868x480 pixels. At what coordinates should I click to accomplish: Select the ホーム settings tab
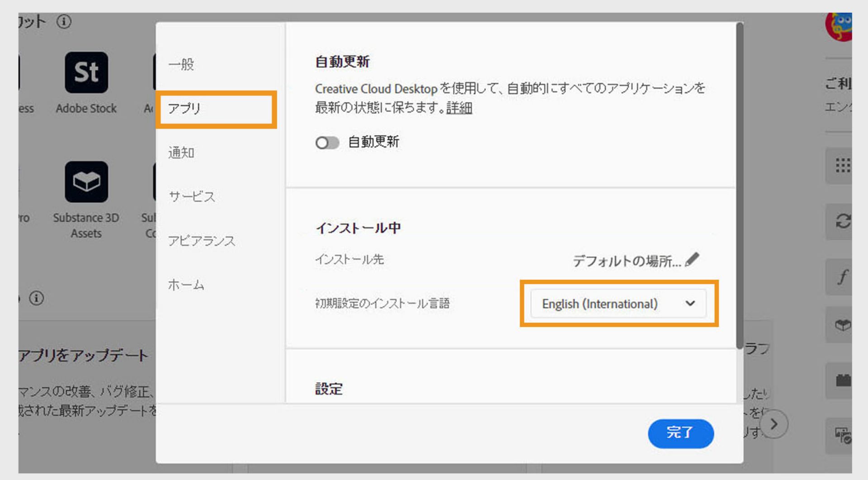click(x=186, y=285)
